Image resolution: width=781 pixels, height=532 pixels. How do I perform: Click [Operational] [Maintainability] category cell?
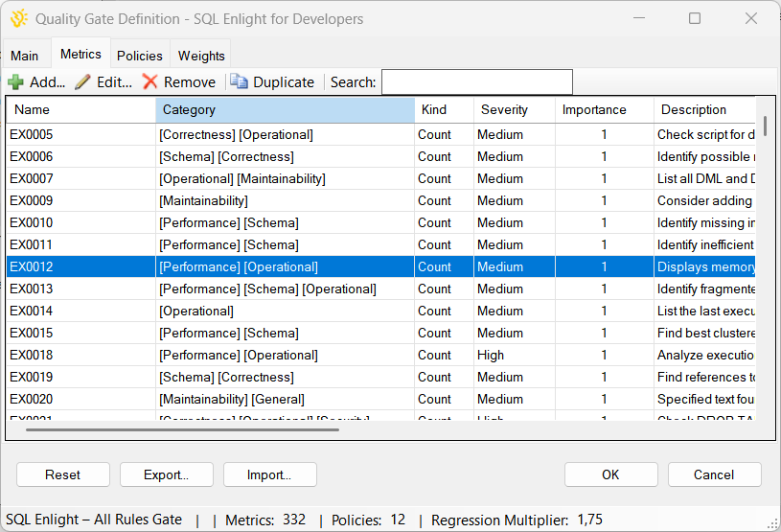(x=285, y=178)
